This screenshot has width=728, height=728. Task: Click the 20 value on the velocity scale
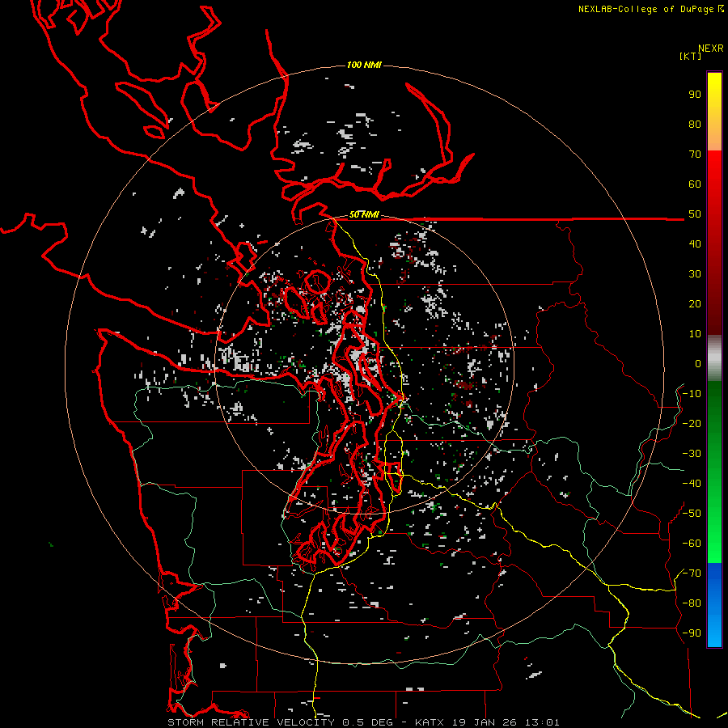pos(695,304)
